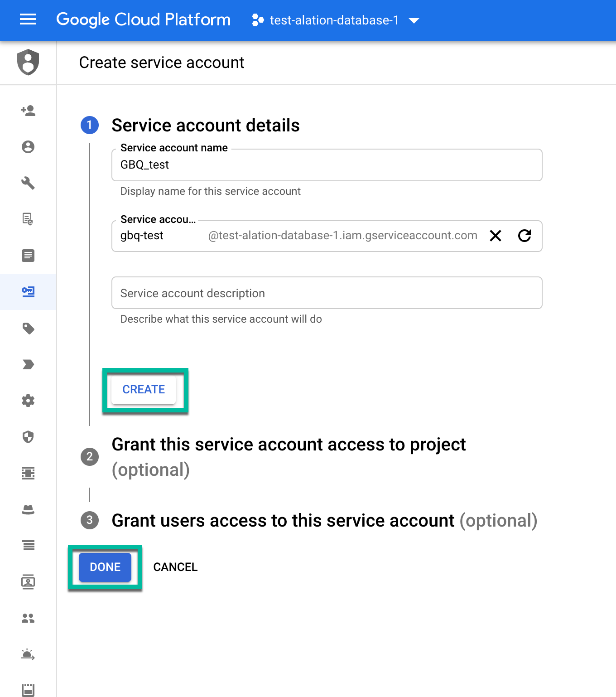
Task: Click the blue DONE button
Action: click(x=105, y=567)
